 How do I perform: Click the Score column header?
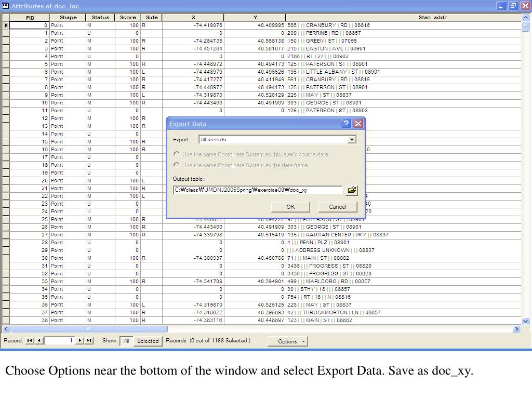[x=128, y=17]
